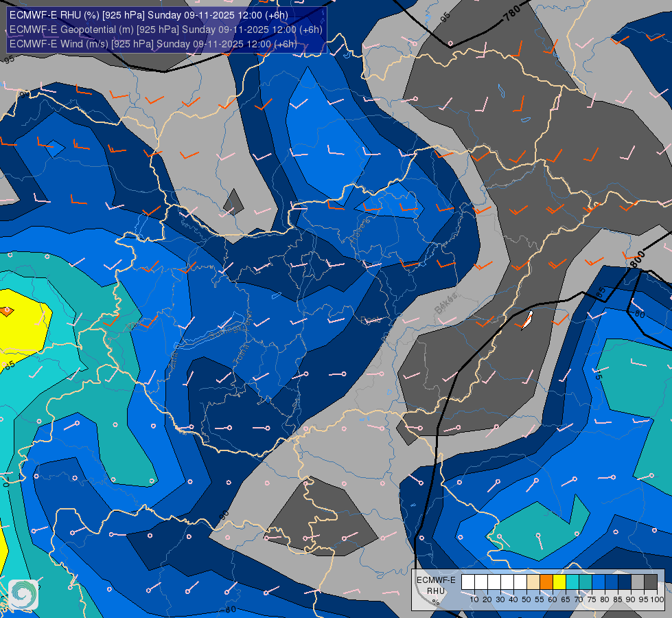Pick the bright cyan 65–70% legend swatch
Screen dimensions: 672x618
coord(572,582)
